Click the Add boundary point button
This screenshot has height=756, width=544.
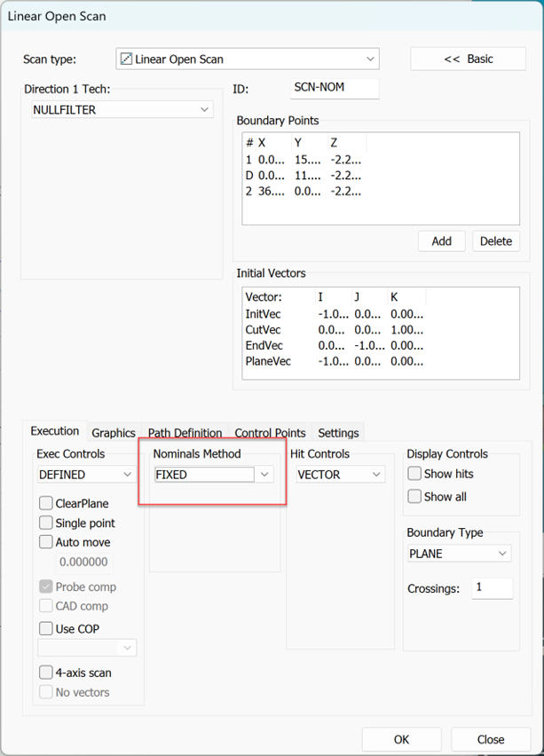click(x=442, y=241)
